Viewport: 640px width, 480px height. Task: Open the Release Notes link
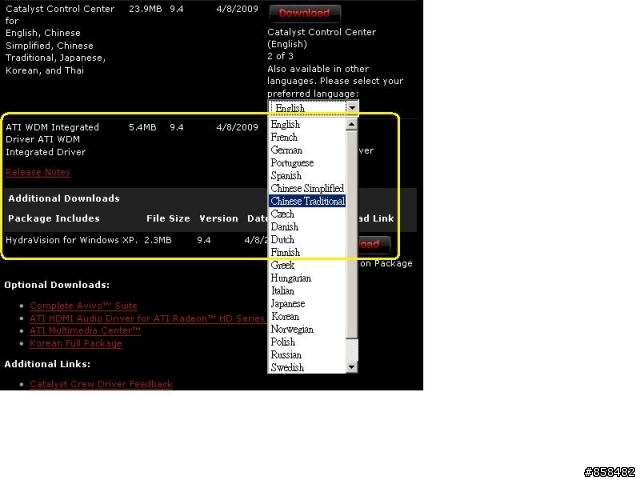click(38, 172)
